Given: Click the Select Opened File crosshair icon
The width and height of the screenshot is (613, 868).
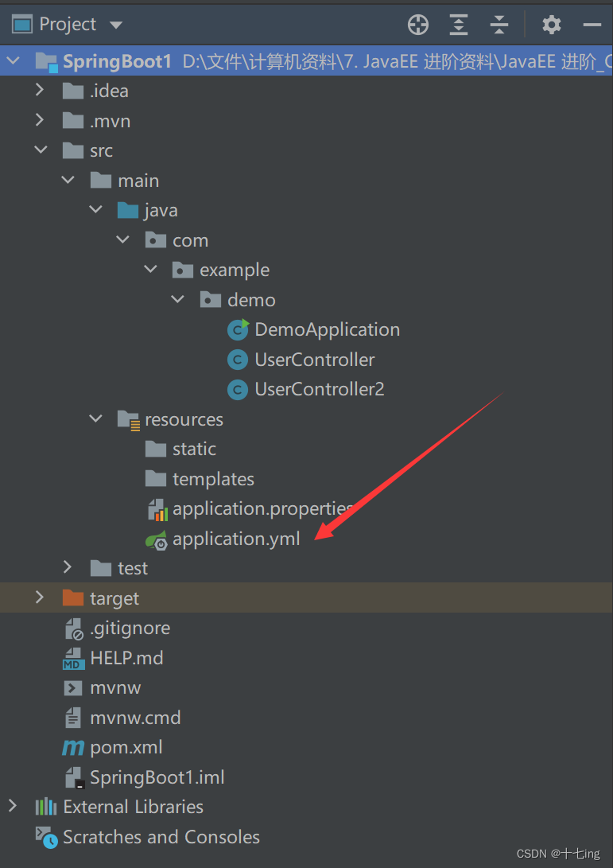Looking at the screenshot, I should click(418, 25).
